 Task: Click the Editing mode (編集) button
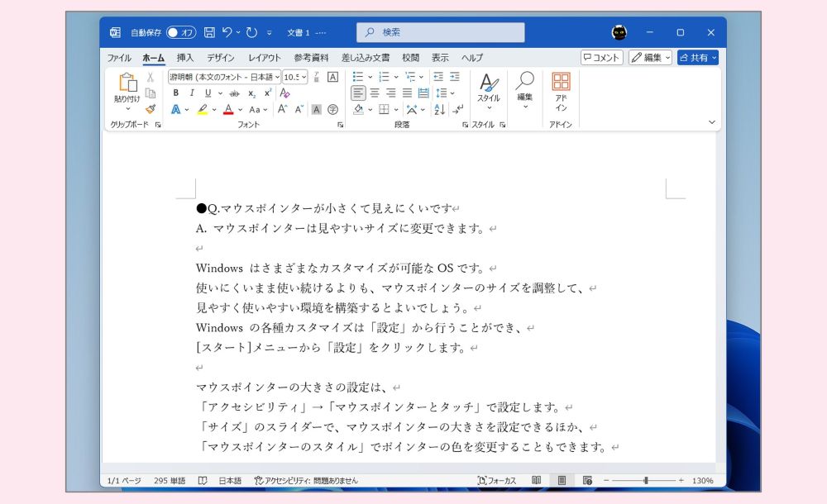[650, 58]
